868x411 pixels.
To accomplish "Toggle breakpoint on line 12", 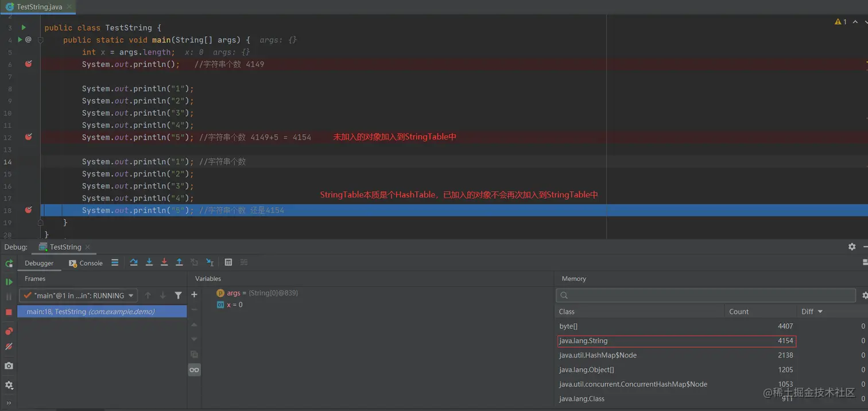I will tap(29, 137).
